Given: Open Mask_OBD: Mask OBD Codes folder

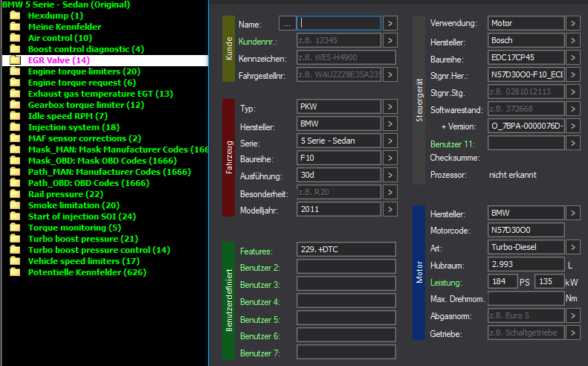Looking at the screenshot, I should (x=103, y=161).
